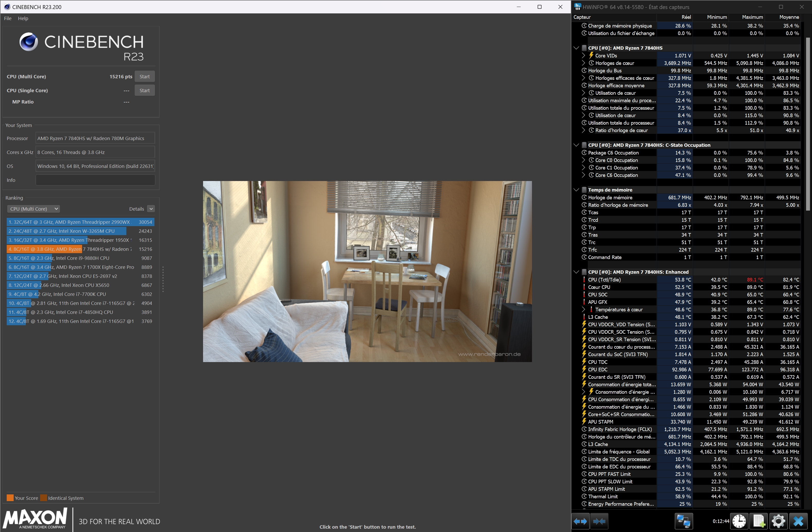
Task: Expand the Core VIDs sensor row
Action: pos(583,56)
